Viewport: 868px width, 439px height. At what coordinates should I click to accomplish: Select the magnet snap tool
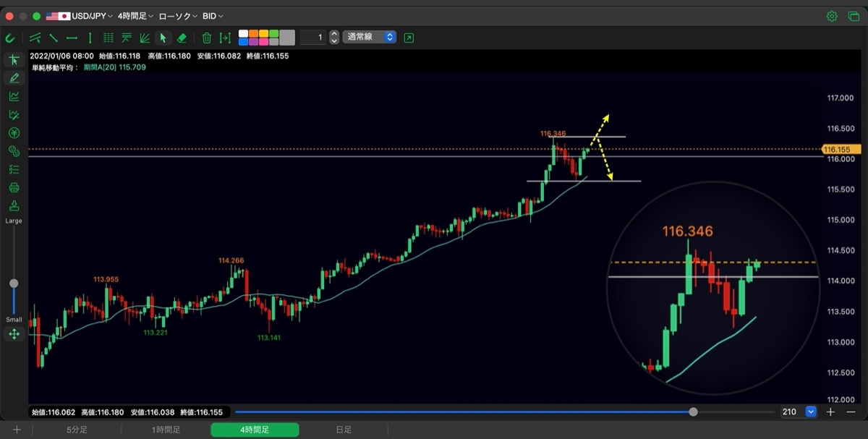[10, 38]
